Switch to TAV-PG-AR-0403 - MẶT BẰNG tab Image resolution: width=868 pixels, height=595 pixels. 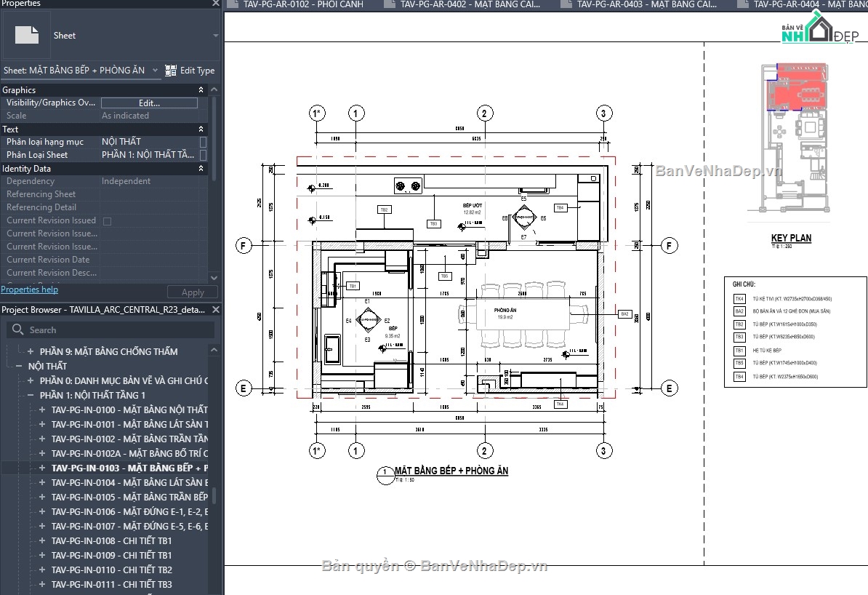(x=646, y=4)
